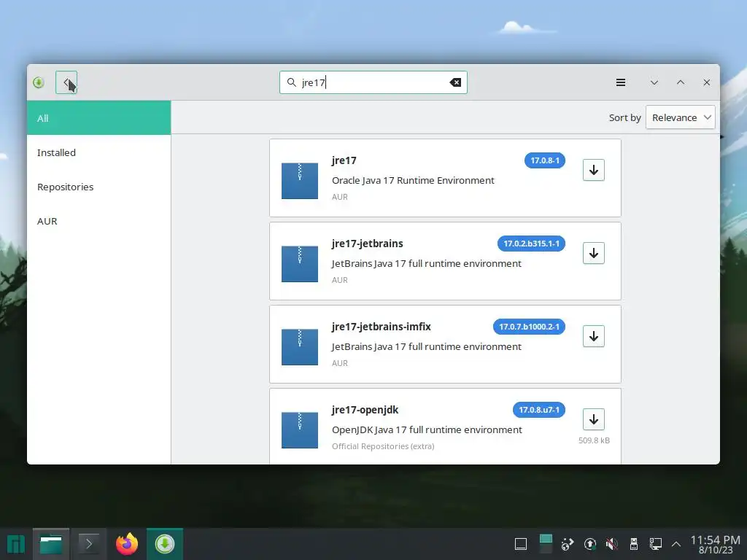Image resolution: width=747 pixels, height=560 pixels.
Task: Install the jre17 package via download arrow
Action: point(594,170)
